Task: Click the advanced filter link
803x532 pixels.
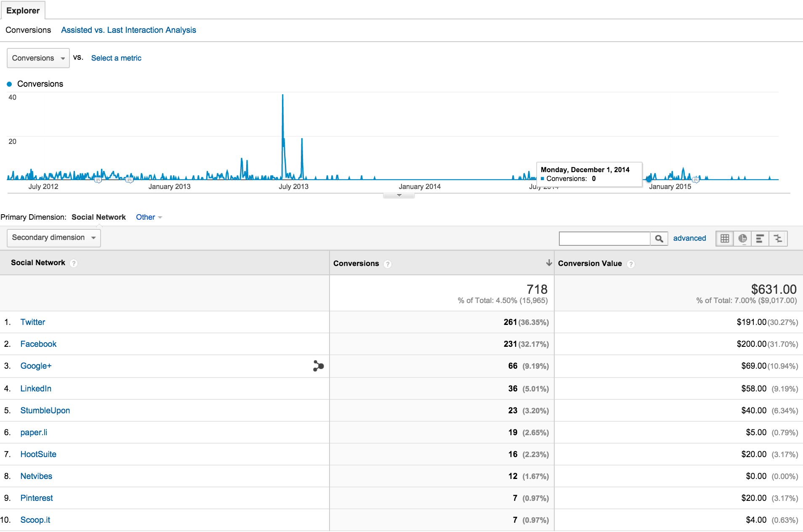Action: coord(689,238)
